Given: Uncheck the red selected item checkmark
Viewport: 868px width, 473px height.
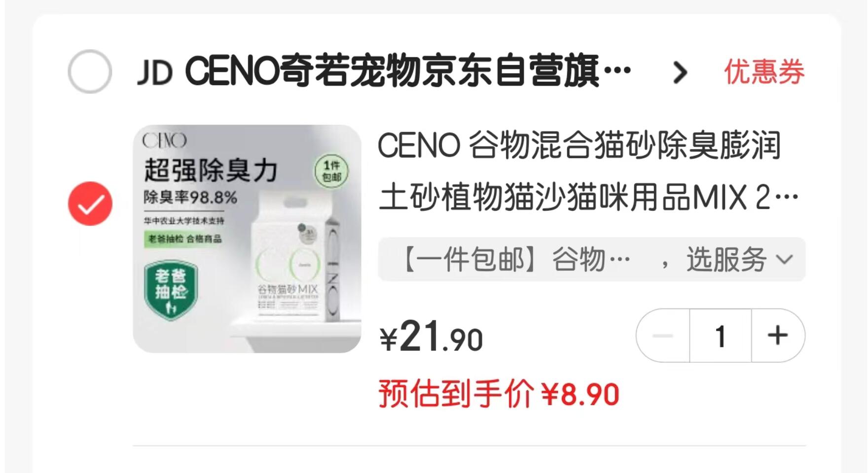Looking at the screenshot, I should [90, 203].
